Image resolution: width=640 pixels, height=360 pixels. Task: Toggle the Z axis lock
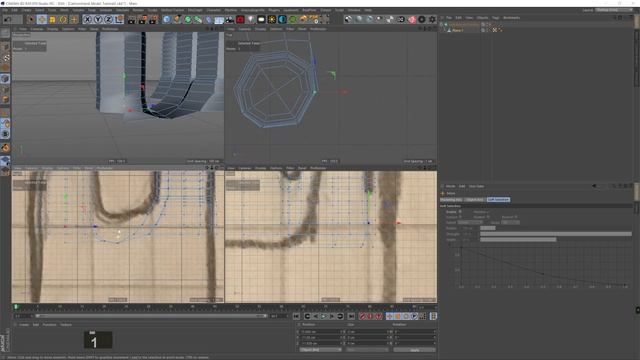pyautogui.click(x=108, y=19)
